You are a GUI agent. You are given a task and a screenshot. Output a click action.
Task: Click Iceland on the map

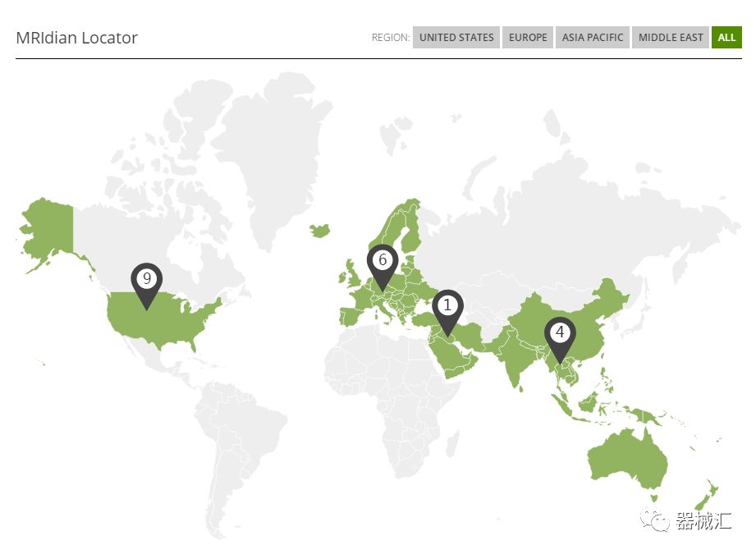point(323,229)
